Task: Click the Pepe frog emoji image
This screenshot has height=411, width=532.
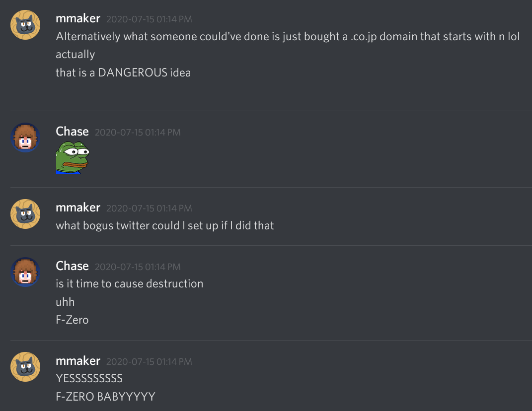Action: (73, 157)
